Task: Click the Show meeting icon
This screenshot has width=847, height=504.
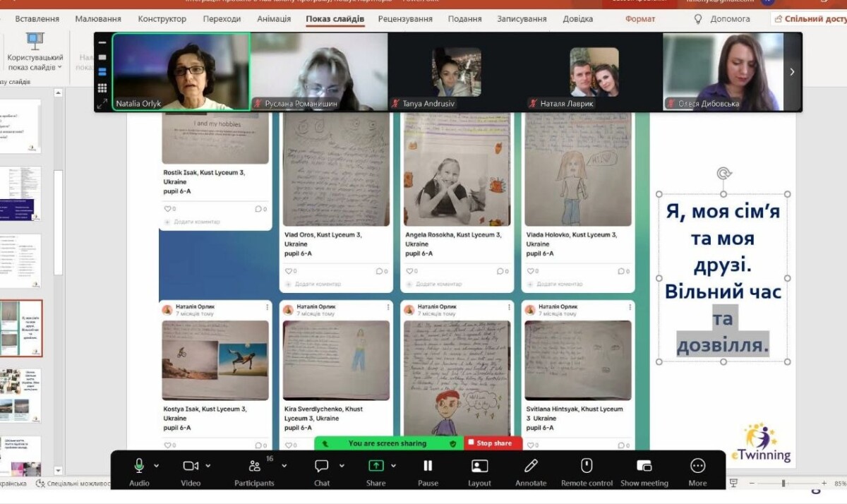Action: 644,466
